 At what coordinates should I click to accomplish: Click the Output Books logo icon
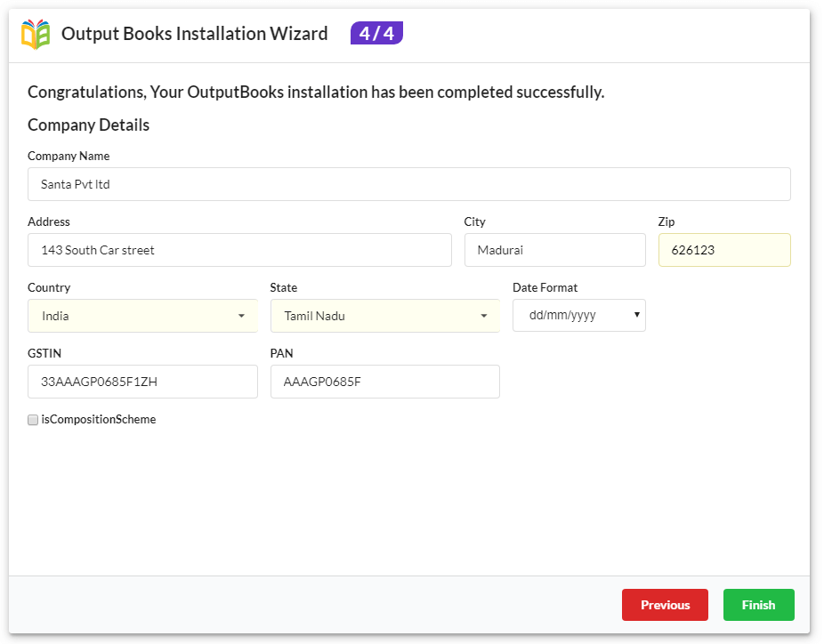(36, 34)
